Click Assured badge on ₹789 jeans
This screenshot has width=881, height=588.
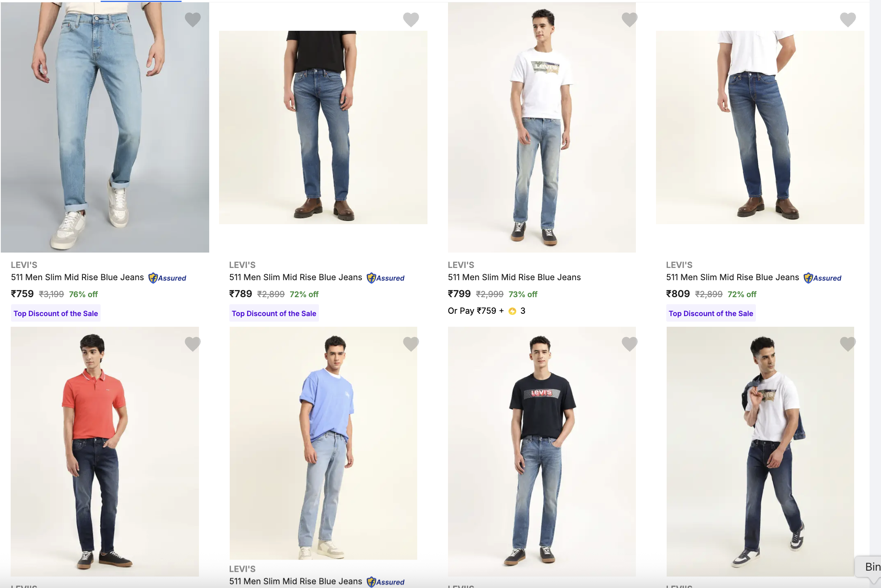[x=386, y=278]
